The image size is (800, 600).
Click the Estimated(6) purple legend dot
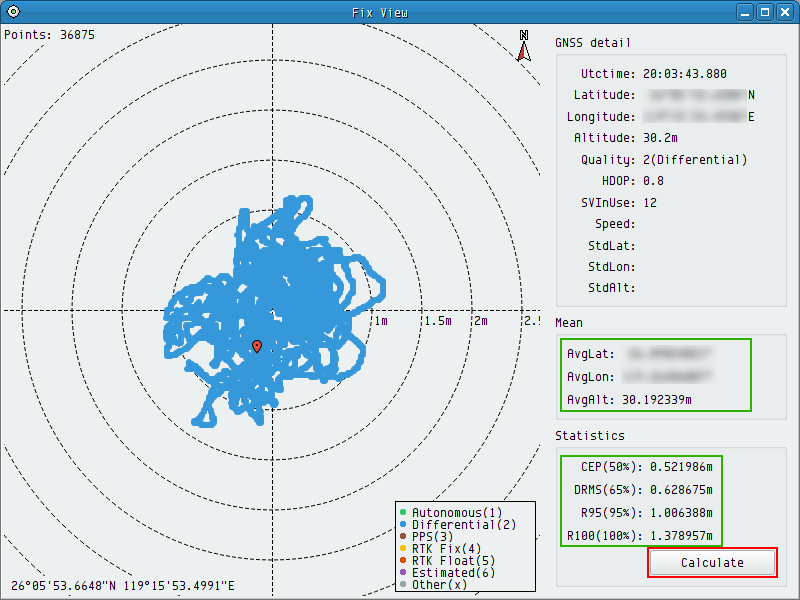point(403,572)
